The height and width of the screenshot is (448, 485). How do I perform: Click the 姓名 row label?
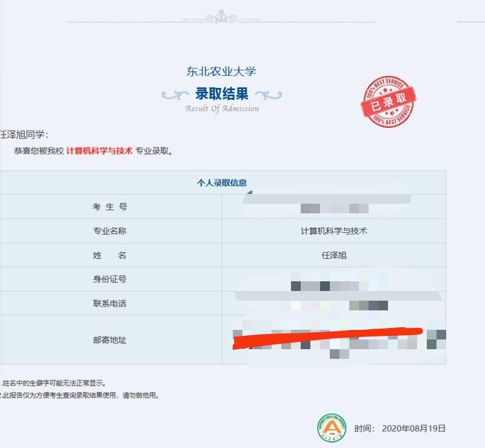[x=110, y=255]
